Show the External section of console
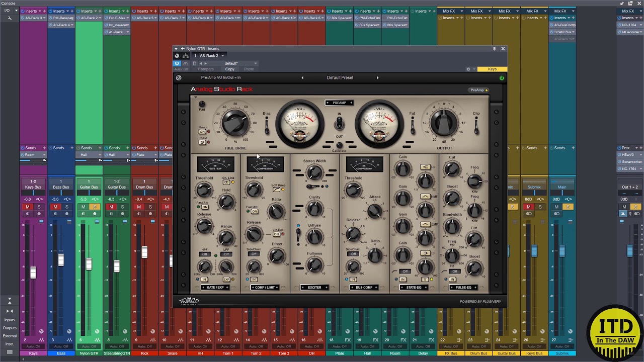 tap(10, 336)
